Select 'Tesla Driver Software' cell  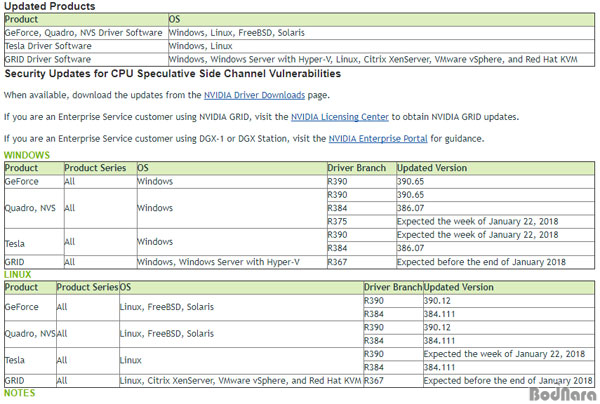click(x=86, y=46)
